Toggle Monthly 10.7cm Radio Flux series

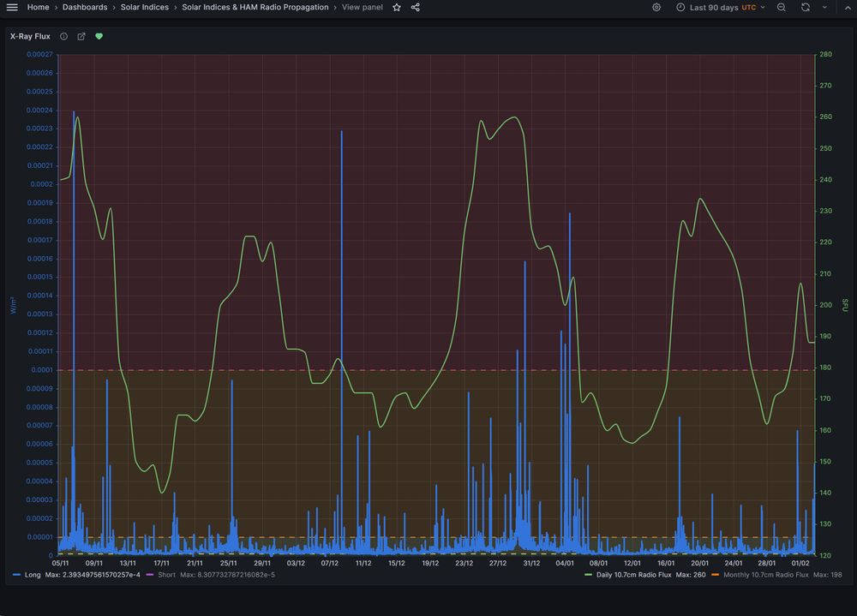point(765,575)
